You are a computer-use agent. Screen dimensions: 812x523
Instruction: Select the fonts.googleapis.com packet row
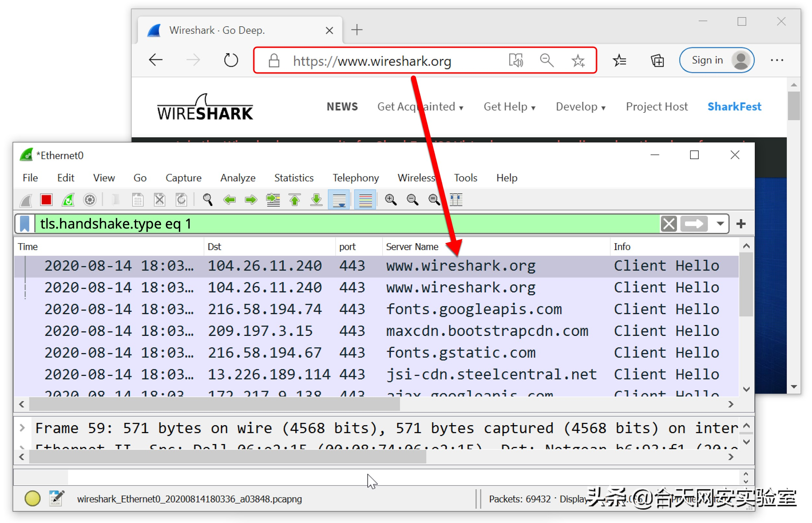click(376, 309)
